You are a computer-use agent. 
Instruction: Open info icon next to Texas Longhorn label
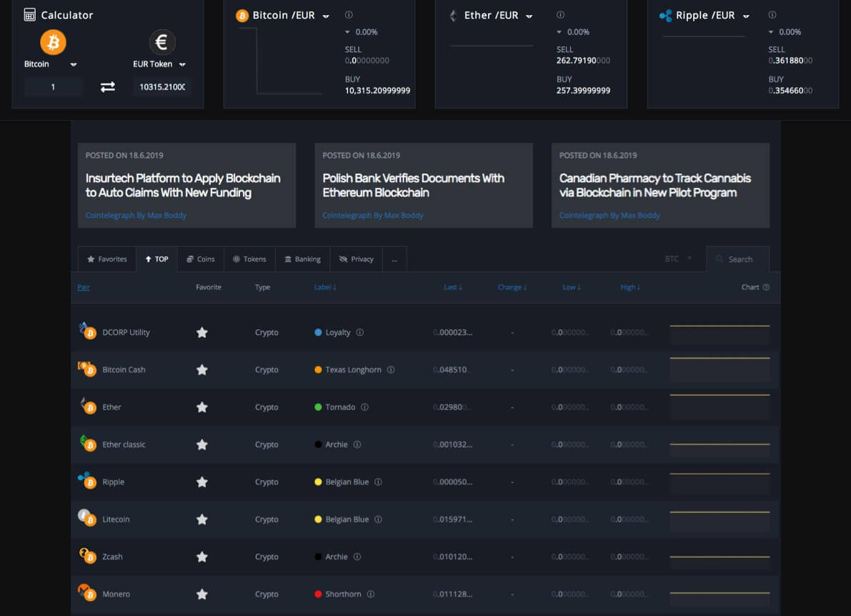[x=391, y=369]
